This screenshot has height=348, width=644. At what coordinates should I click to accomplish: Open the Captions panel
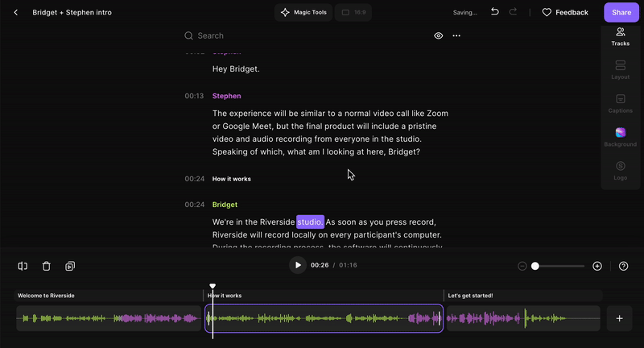point(620,104)
